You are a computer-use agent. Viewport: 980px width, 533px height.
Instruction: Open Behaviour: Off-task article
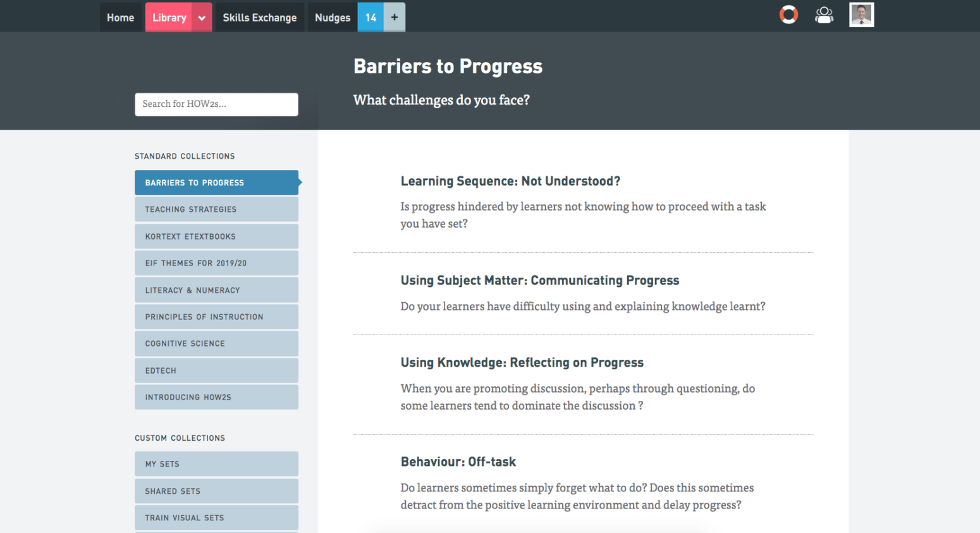458,462
